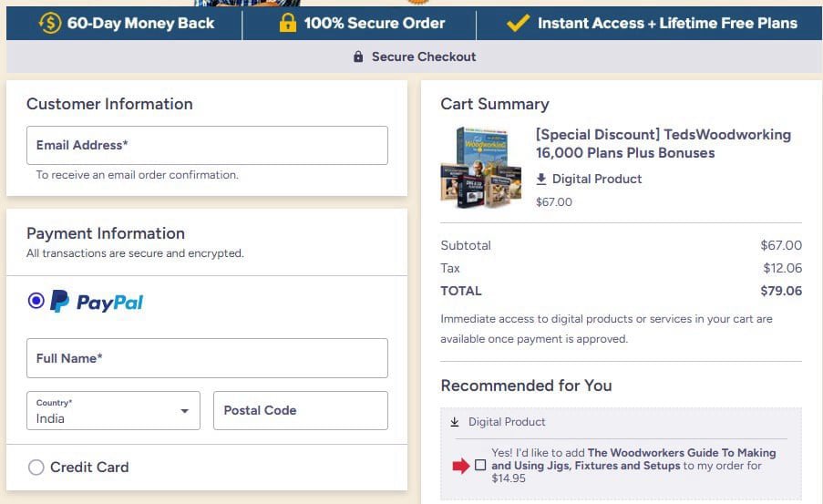The image size is (823, 504).
Task: Click the Country dropdown arrow
Action: [185, 411]
